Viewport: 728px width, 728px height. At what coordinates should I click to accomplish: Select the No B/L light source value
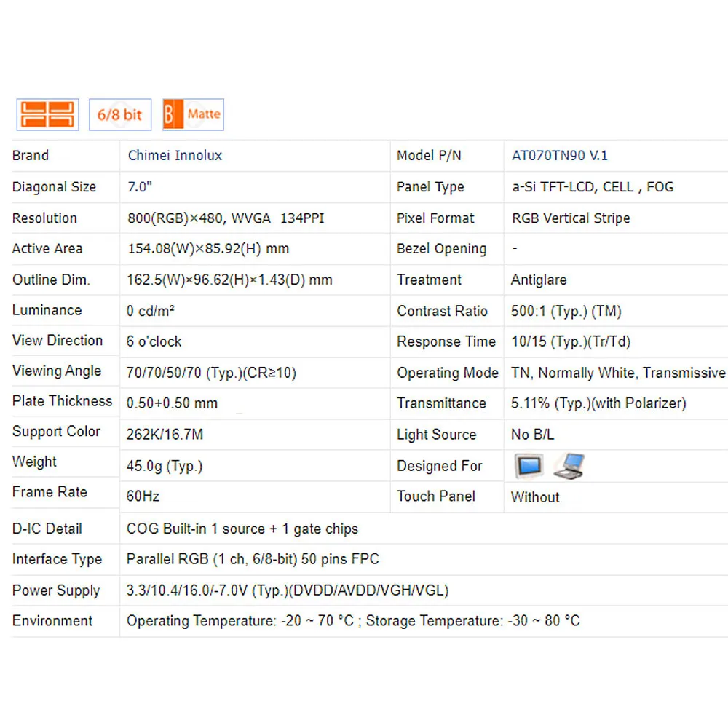[533, 435]
